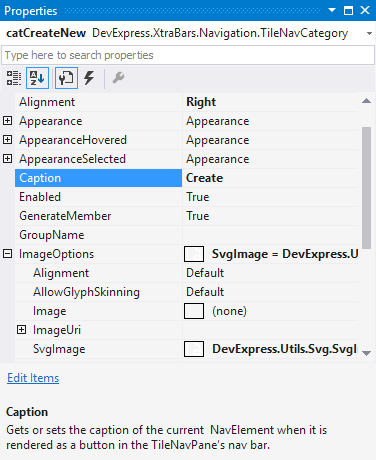This screenshot has height=460, width=376.
Task: Click the Default value of ImageOptions Alignment
Action: (x=205, y=273)
